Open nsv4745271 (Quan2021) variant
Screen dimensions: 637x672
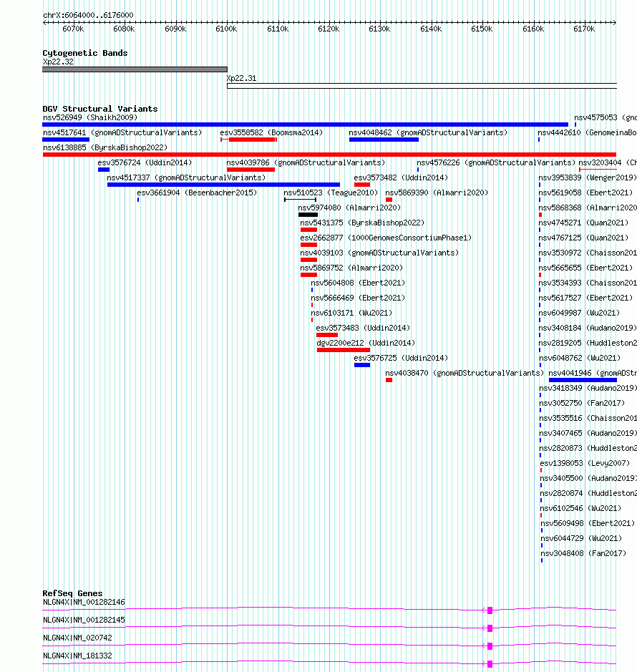[583, 223]
